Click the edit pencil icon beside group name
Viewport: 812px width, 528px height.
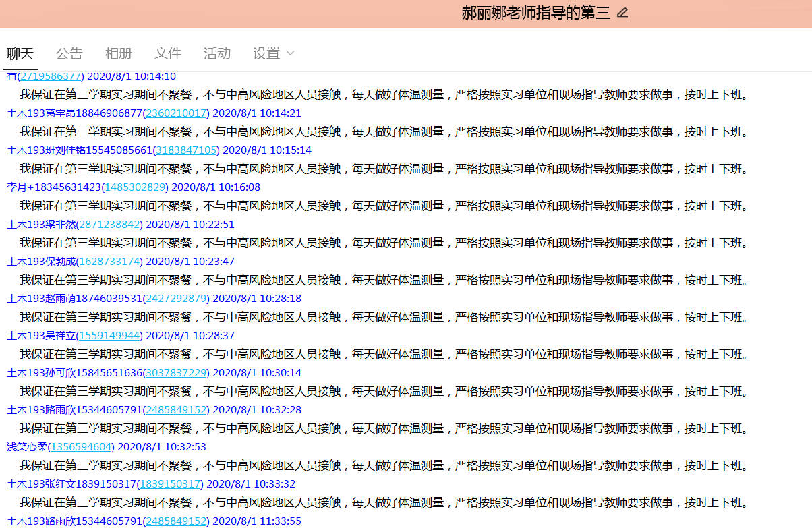(x=622, y=13)
